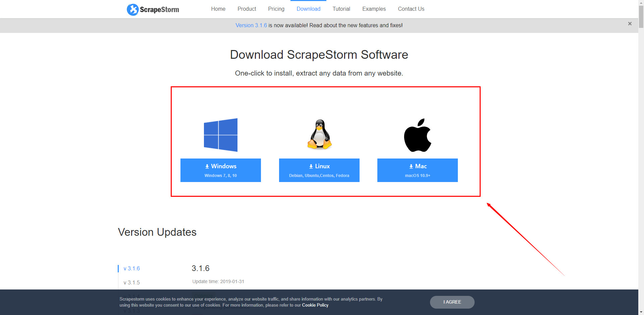The height and width of the screenshot is (315, 644).
Task: Click the Apple logo icon
Action: (x=418, y=135)
